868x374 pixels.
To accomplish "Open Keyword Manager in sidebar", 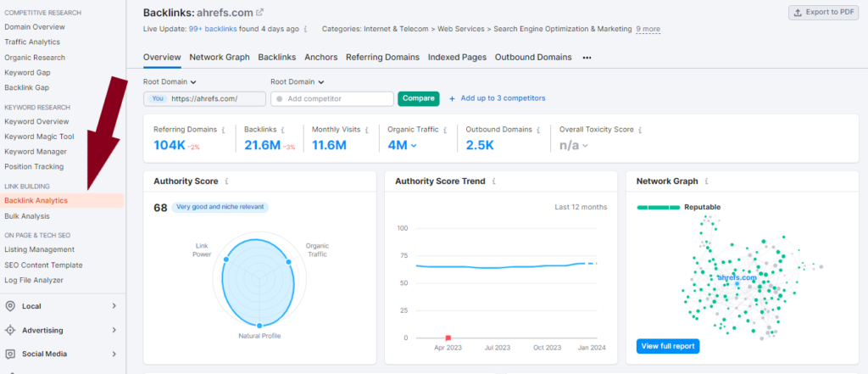I will pos(36,151).
